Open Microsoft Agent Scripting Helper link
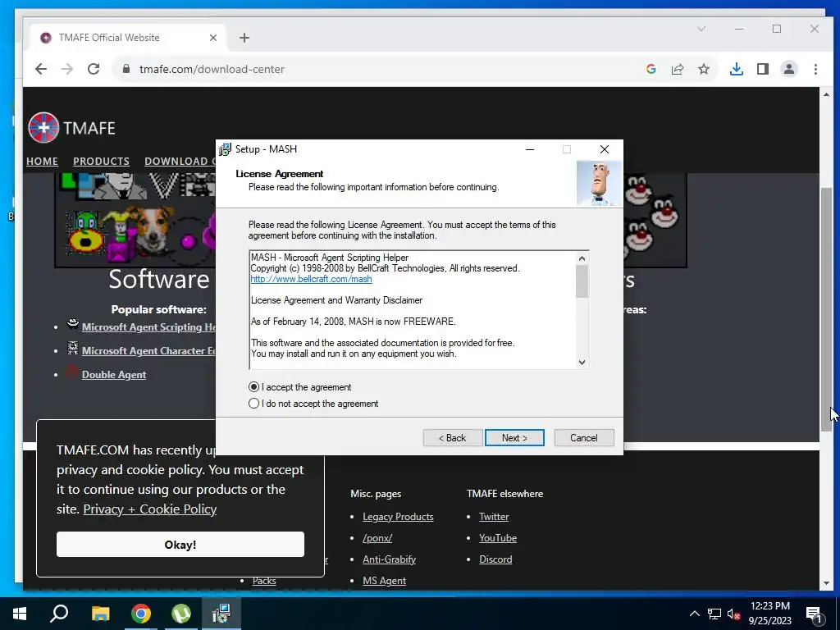This screenshot has width=840, height=630. click(x=148, y=326)
